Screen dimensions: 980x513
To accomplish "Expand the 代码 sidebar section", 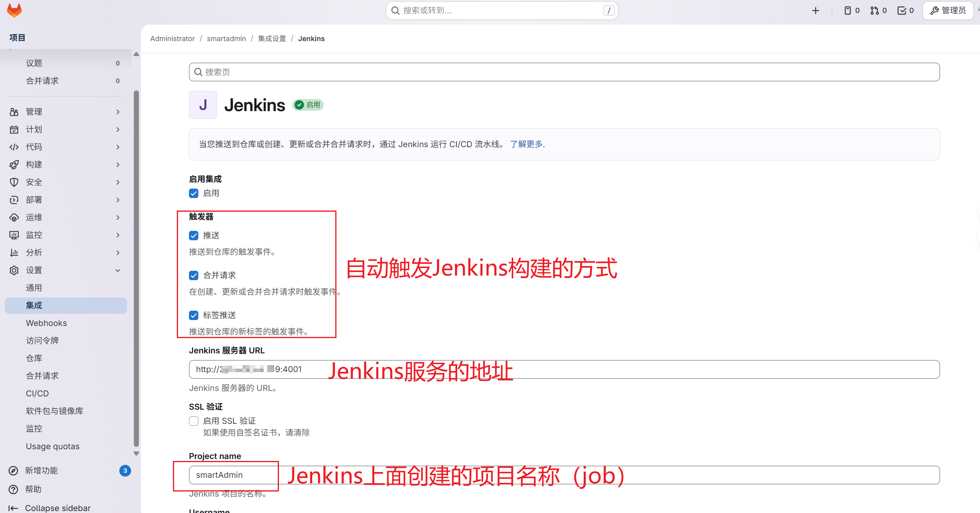I will tap(118, 147).
